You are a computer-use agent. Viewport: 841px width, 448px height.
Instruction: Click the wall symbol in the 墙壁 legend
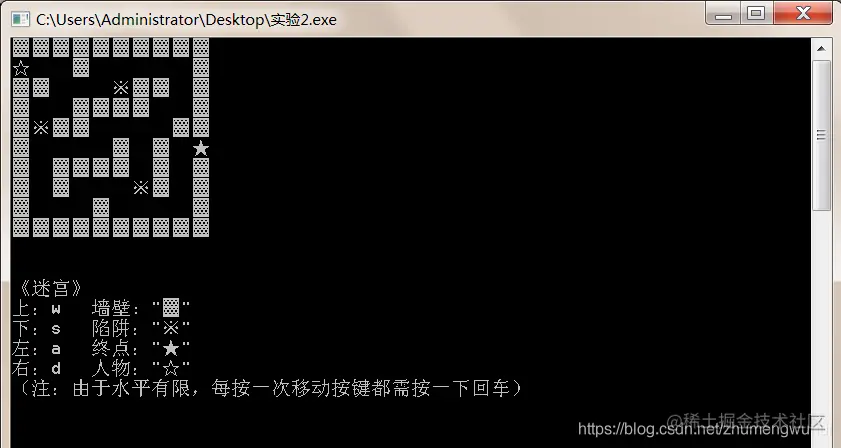[x=171, y=308]
